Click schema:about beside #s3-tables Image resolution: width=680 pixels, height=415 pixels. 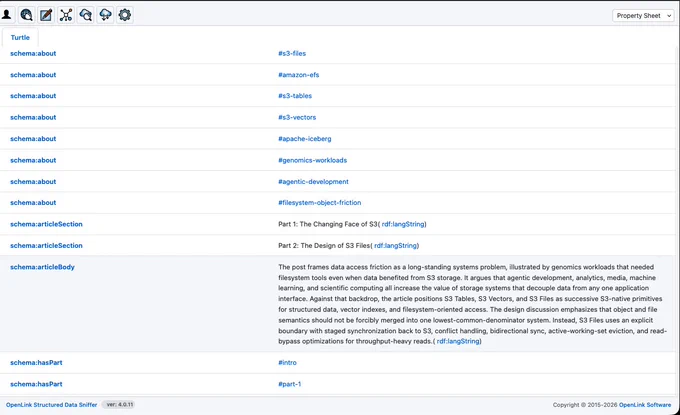pyautogui.click(x=33, y=96)
